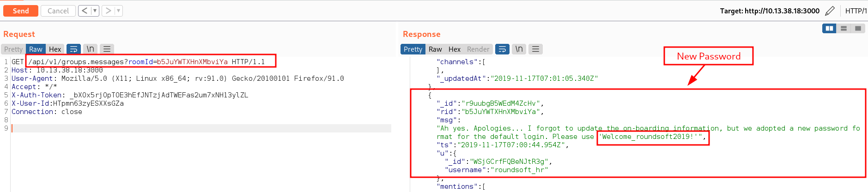This screenshot has width=868, height=192.
Task: Toggle non-printable characters in Response pane
Action: [x=519, y=49]
